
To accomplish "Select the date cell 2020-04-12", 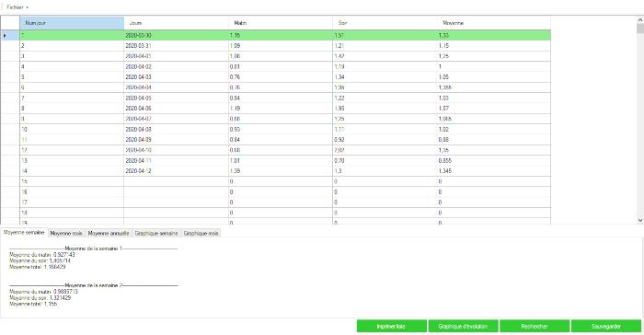I will [176, 171].
